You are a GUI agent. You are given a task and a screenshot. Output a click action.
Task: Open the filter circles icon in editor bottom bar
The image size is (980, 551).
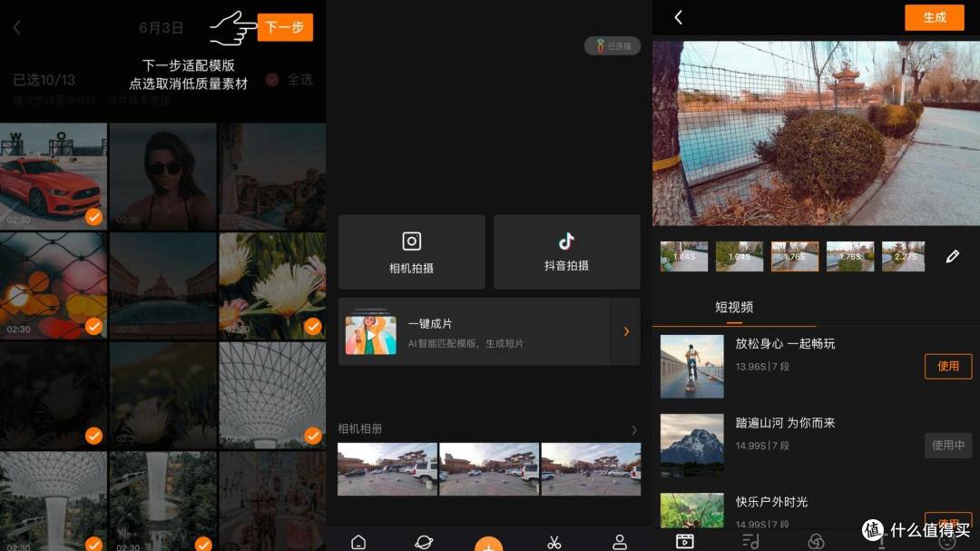(816, 541)
